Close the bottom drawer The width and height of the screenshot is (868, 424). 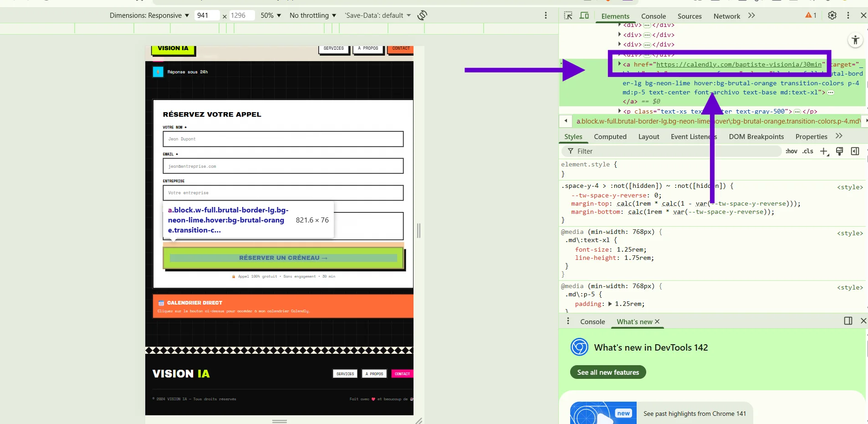863,321
